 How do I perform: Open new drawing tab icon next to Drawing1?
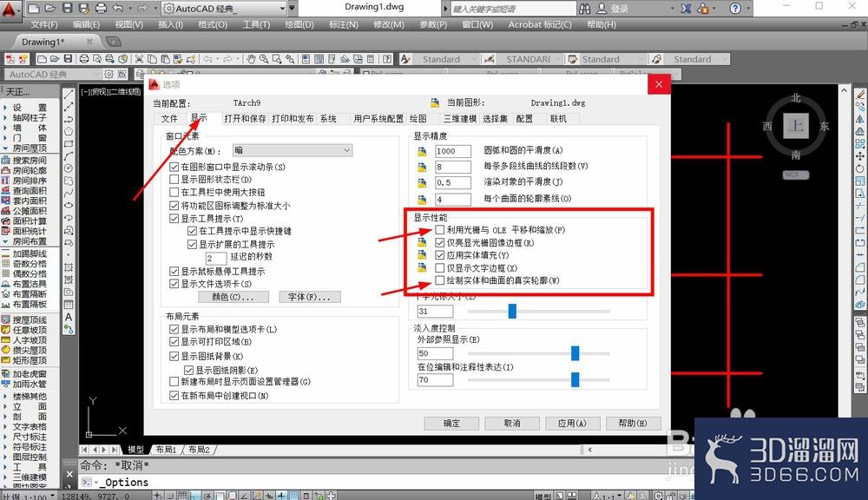113,42
